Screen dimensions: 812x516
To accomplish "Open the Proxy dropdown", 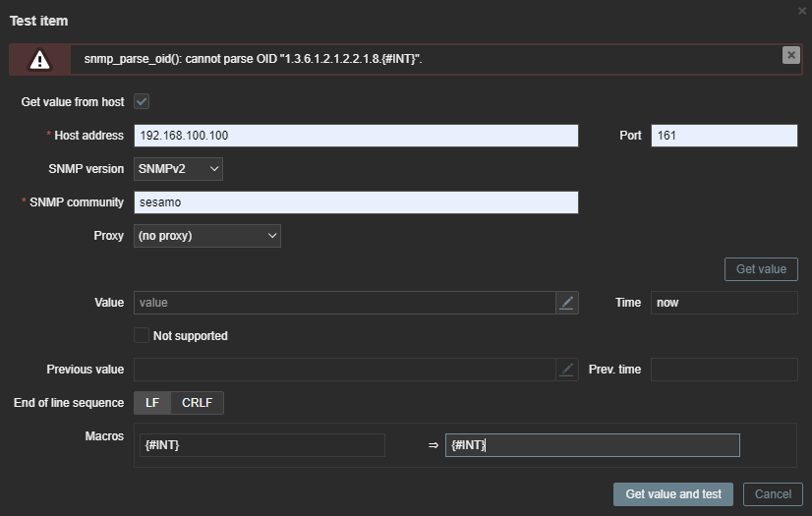I will click(206, 236).
